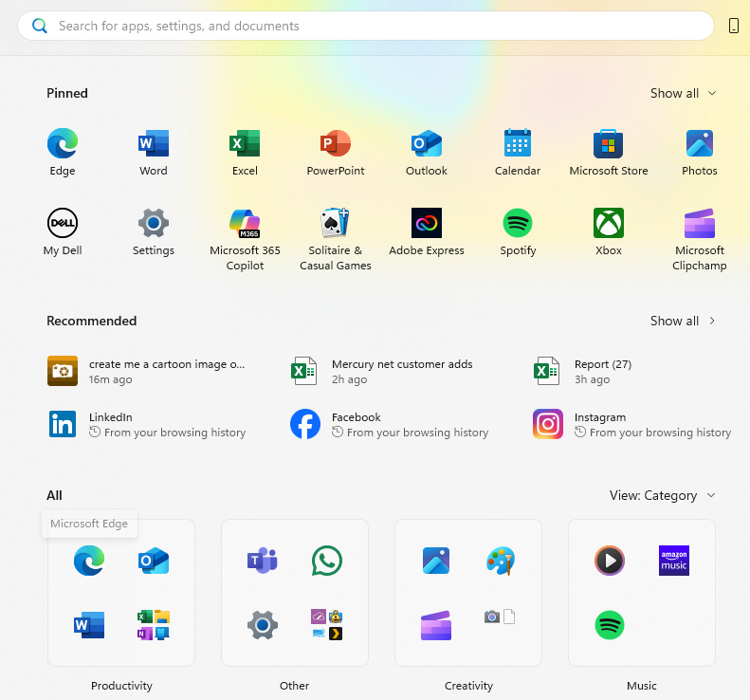
Task: Open the pinned Calendar app
Action: click(x=518, y=152)
